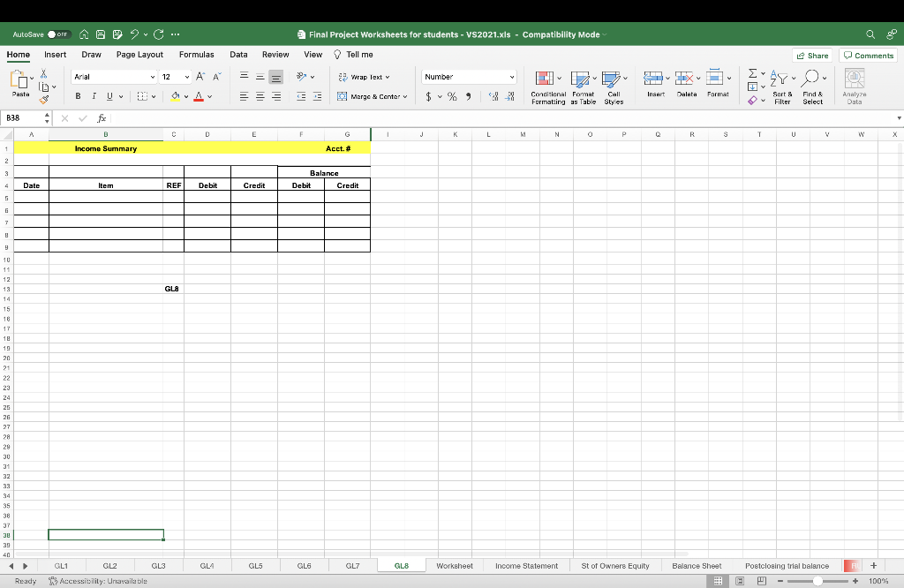Click the Delete cells icon
Image resolution: width=904 pixels, height=588 pixels.
coord(684,78)
